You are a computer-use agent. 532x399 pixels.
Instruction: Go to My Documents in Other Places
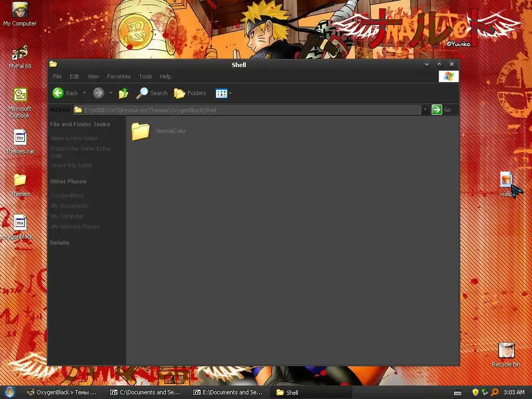[x=69, y=206]
